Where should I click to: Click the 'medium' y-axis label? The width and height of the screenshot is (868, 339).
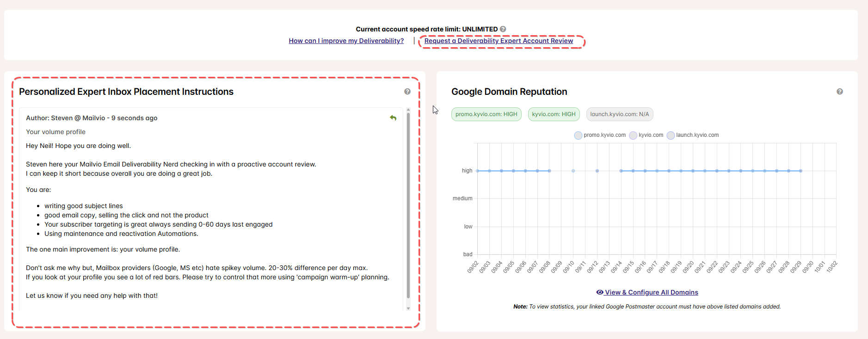462,198
